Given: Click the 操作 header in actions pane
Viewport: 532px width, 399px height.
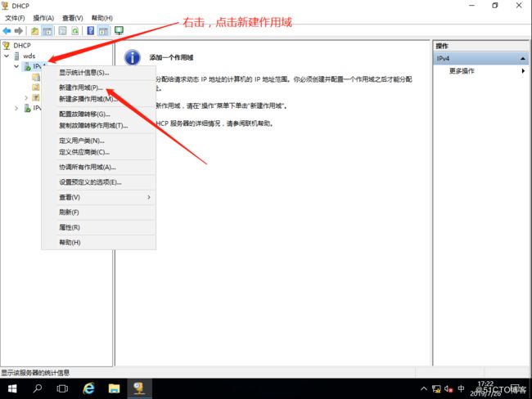Looking at the screenshot, I should (x=442, y=46).
